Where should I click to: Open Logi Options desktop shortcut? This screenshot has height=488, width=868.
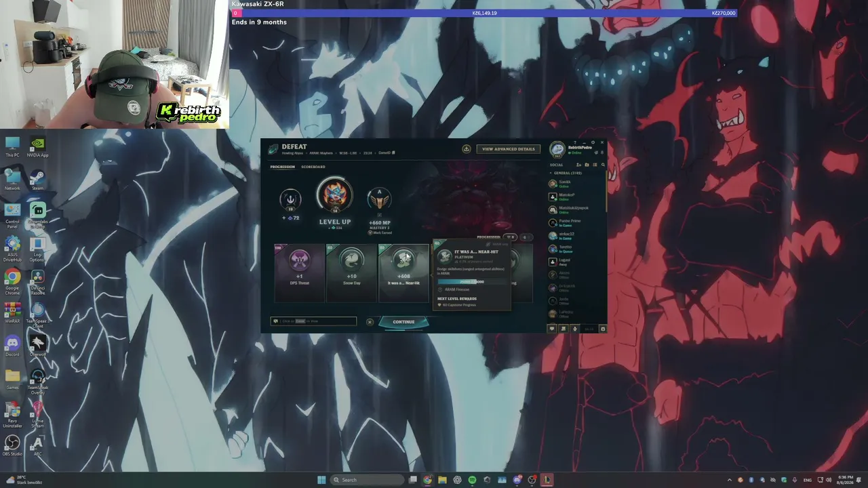(37, 249)
